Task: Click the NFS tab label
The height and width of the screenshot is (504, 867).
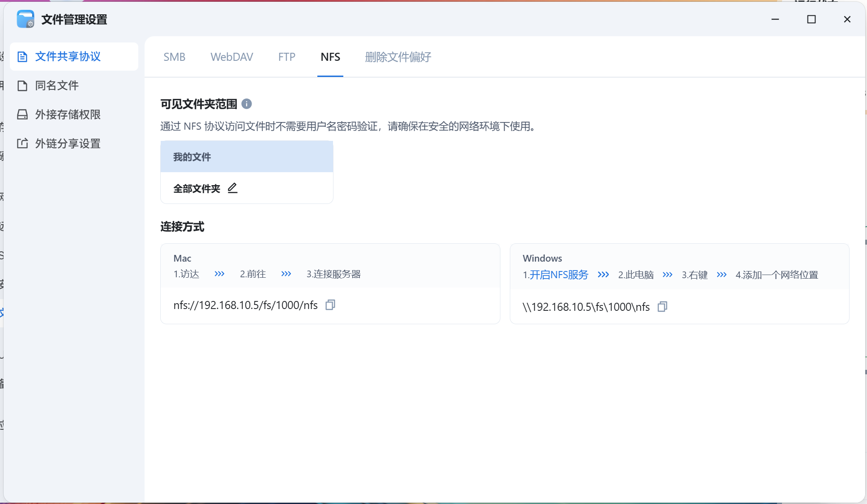Action: coord(330,57)
